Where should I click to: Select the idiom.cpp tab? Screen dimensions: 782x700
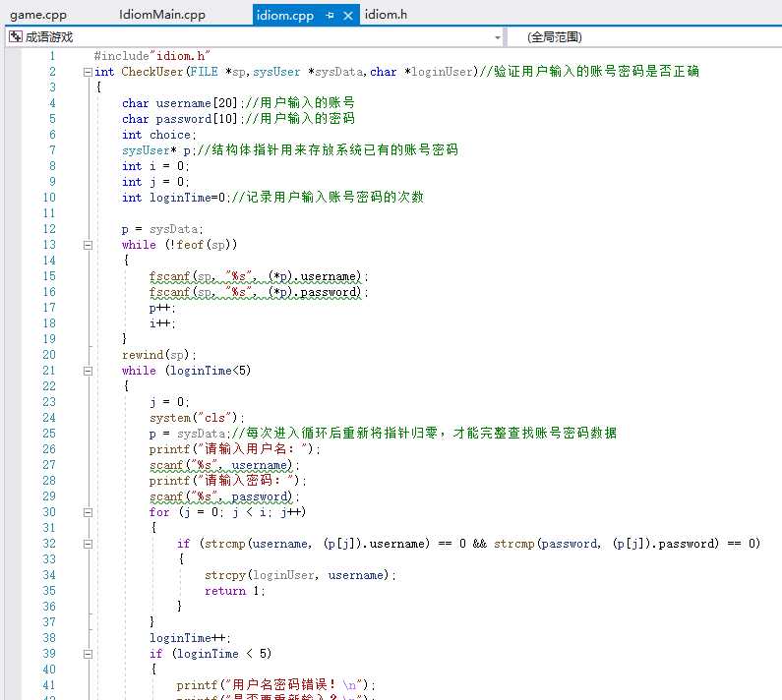point(285,16)
